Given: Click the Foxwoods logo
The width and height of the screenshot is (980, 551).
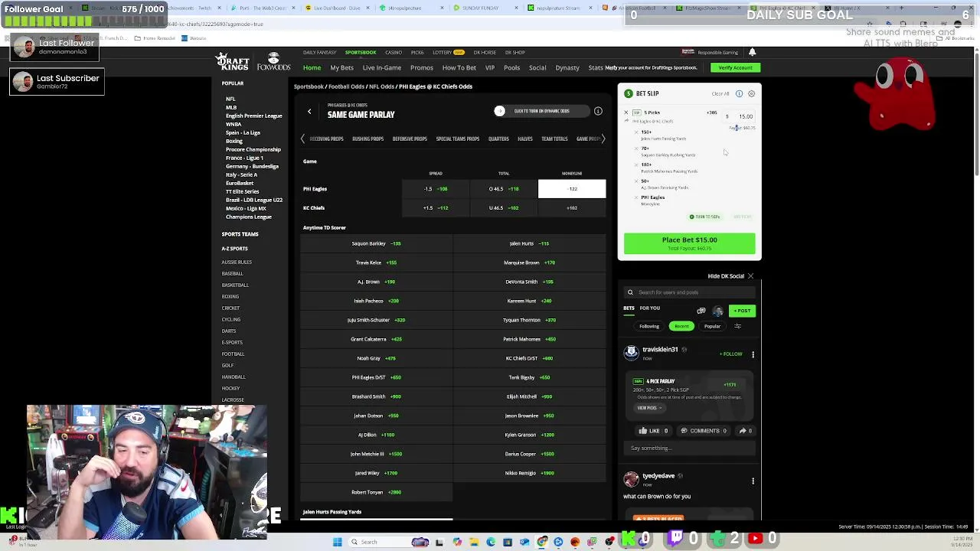Looking at the screenshot, I should [x=273, y=63].
